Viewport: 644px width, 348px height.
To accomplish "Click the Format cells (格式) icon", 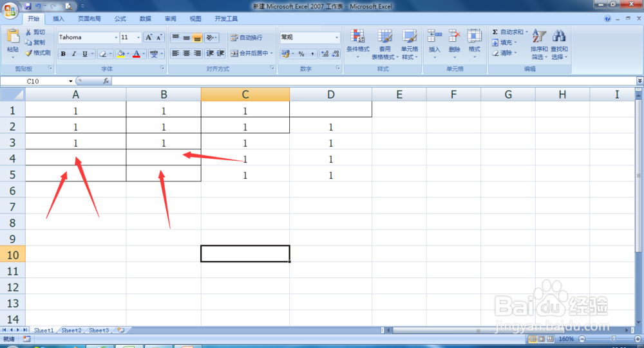I will point(475,36).
